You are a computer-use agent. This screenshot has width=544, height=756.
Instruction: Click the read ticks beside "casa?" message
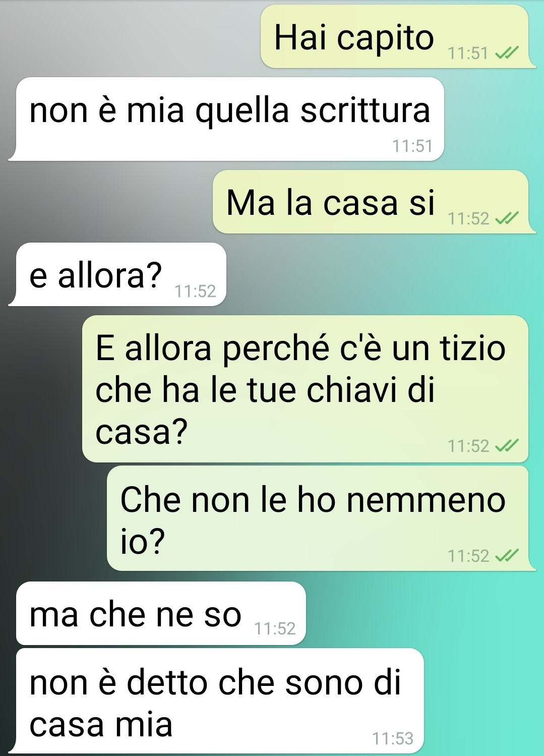[507, 446]
